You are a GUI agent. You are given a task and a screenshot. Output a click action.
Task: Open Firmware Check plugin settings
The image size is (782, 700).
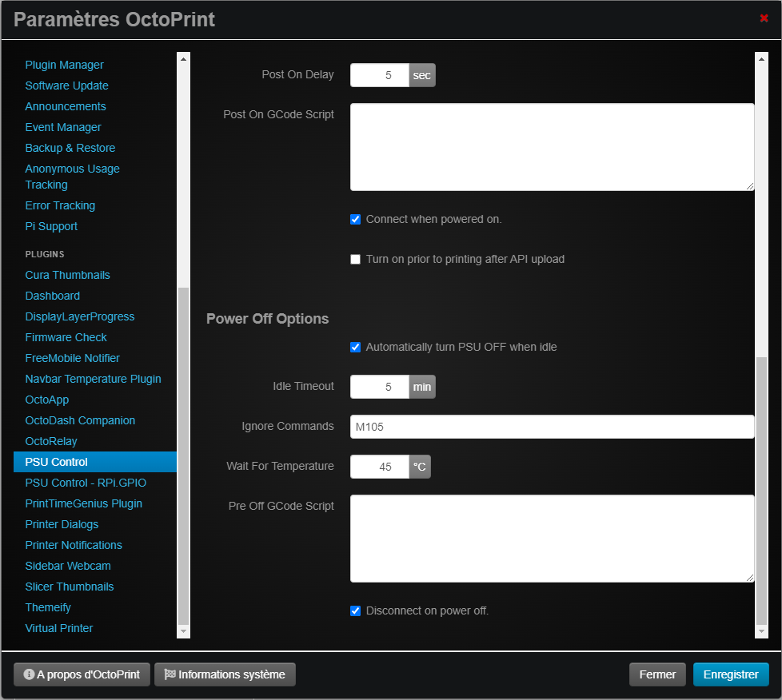pyautogui.click(x=66, y=337)
